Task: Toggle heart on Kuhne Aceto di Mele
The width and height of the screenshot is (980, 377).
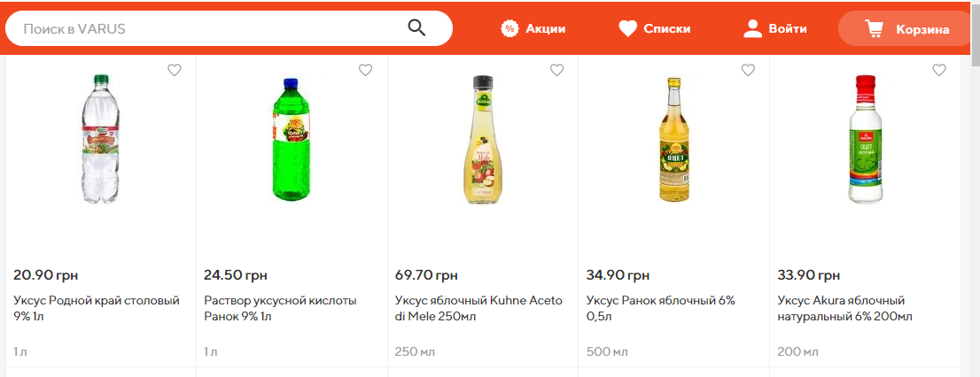Action: click(556, 71)
